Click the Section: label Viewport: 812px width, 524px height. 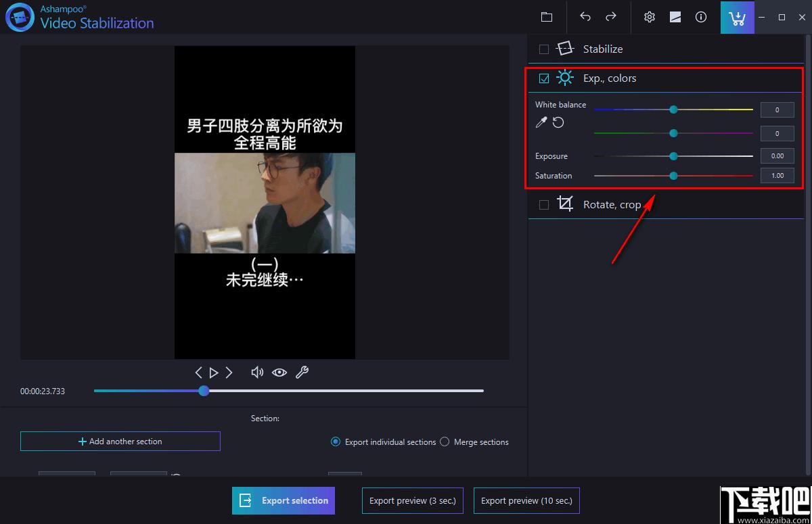coord(265,419)
